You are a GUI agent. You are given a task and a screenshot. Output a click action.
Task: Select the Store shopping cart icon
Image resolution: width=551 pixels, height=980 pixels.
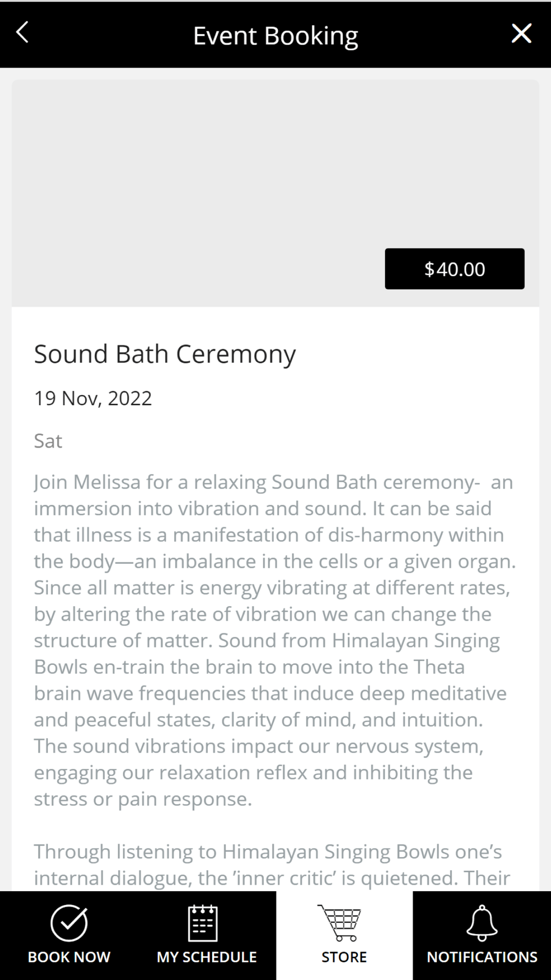pos(341,923)
